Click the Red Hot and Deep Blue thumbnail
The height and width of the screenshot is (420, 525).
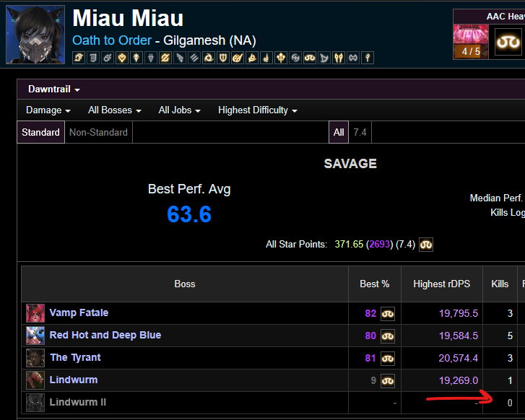[x=35, y=336]
